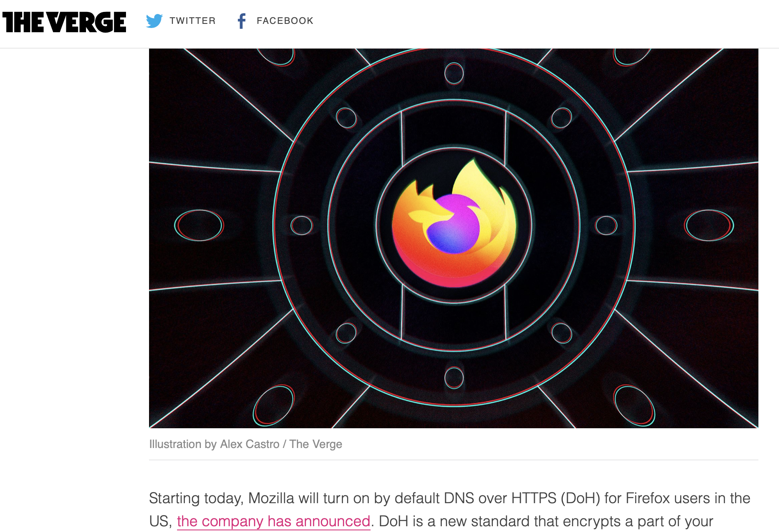The height and width of the screenshot is (532, 779).
Task: Click the Twitter bird icon
Action: tap(154, 21)
